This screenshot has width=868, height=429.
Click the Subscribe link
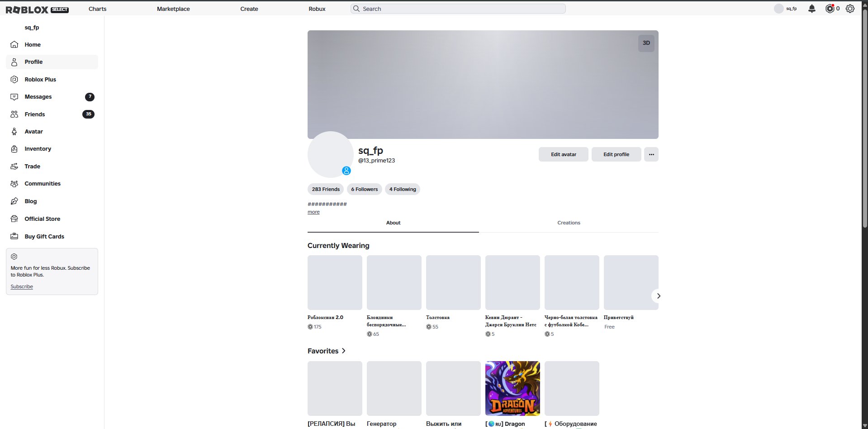(x=22, y=286)
